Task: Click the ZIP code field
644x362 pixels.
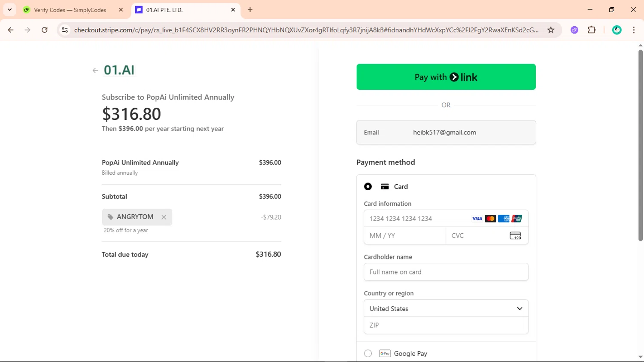Action: (x=446, y=325)
